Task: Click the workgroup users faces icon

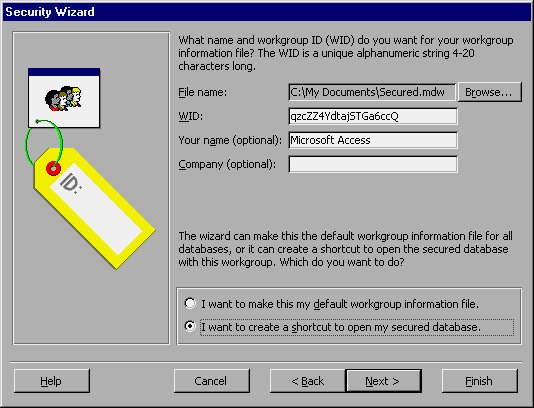Action: (x=63, y=98)
